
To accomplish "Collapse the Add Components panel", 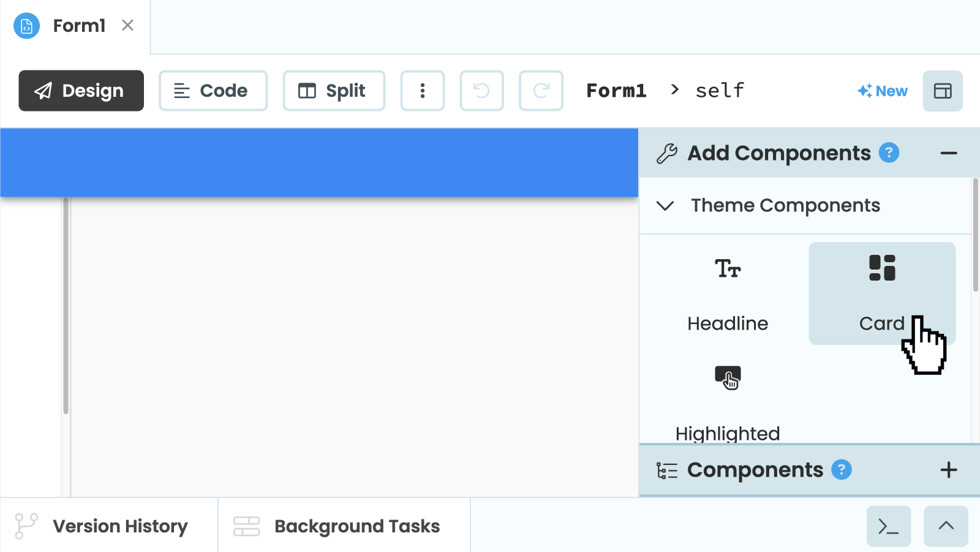I will pos(949,153).
